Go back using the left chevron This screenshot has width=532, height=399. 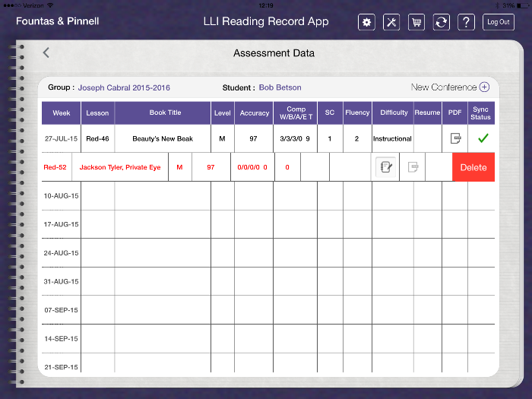coord(46,52)
